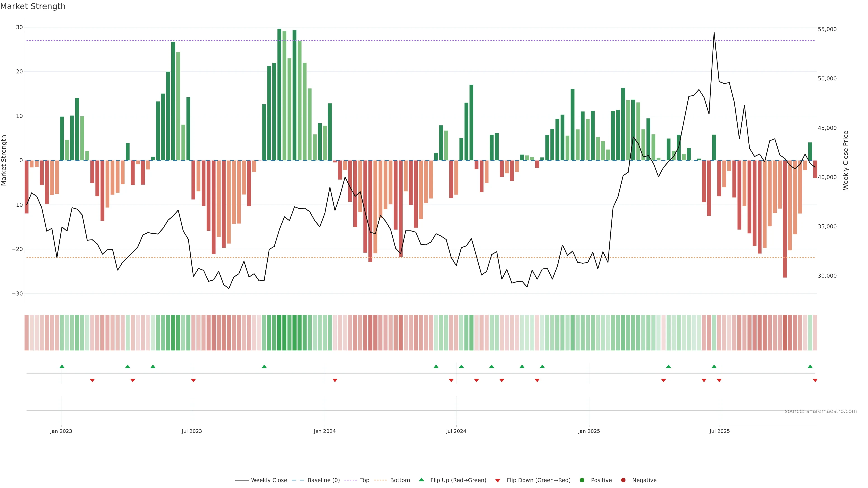Click the source: sharemaestro.com text
Viewport: 868px width, 488px height.
pos(821,411)
